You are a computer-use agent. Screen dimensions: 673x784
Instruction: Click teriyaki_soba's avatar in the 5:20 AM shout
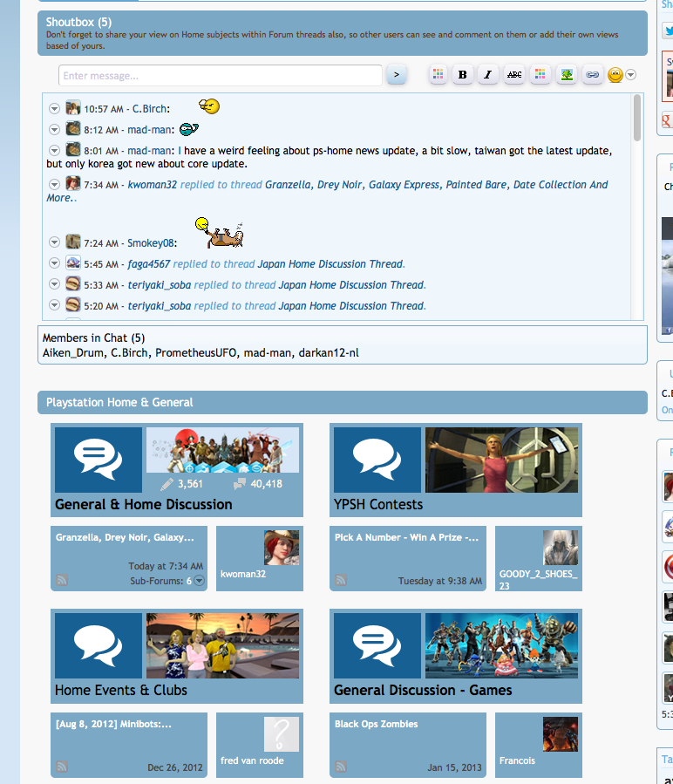point(73,304)
